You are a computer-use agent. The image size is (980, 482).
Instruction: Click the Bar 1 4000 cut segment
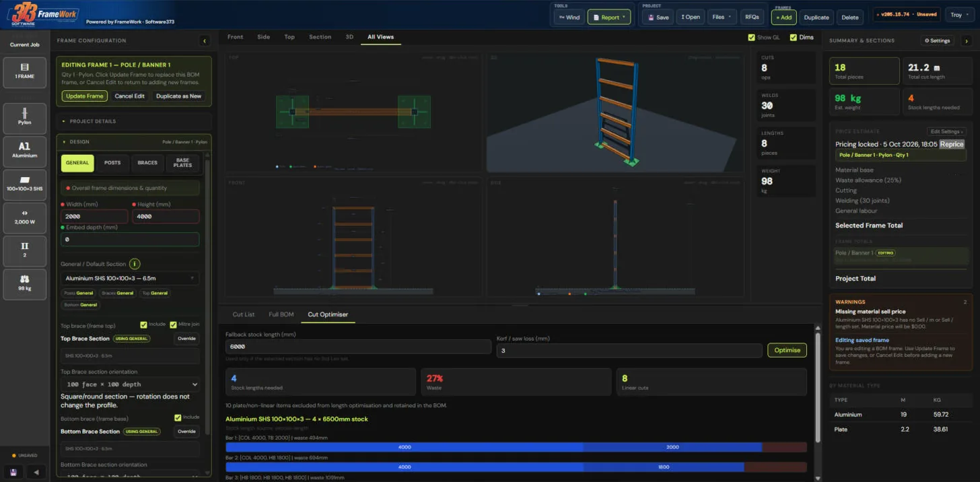pyautogui.click(x=405, y=447)
